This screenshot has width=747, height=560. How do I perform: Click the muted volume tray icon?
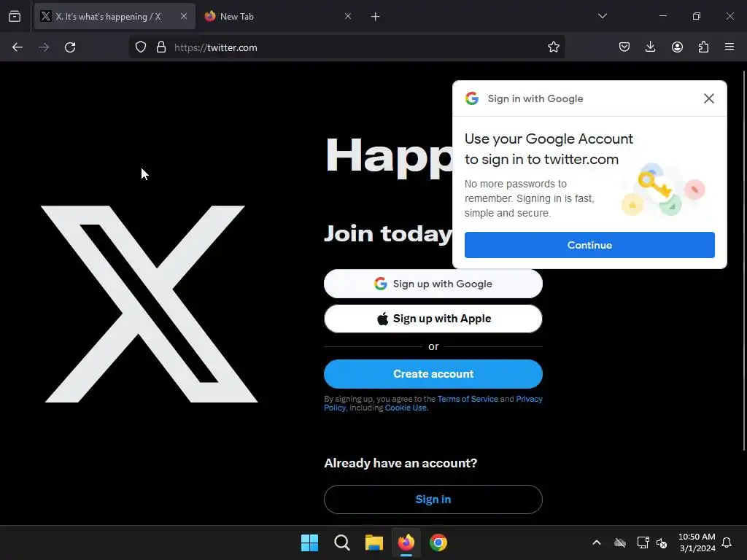pos(662,542)
